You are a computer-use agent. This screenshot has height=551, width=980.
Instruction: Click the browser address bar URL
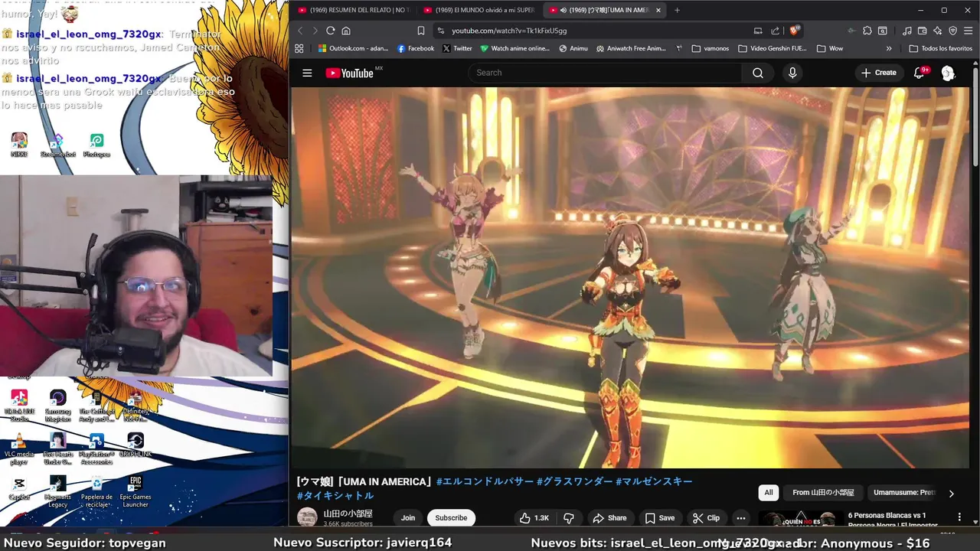coord(509,31)
